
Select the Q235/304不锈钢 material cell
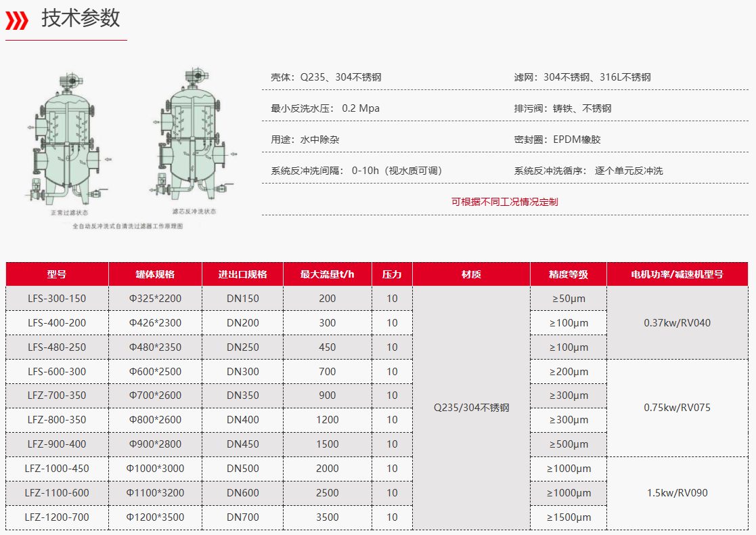click(470, 408)
